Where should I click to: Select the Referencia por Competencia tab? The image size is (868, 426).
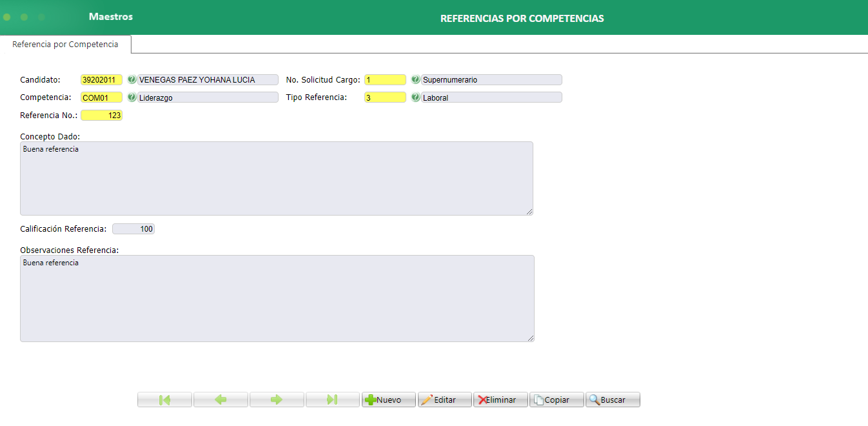click(x=65, y=45)
